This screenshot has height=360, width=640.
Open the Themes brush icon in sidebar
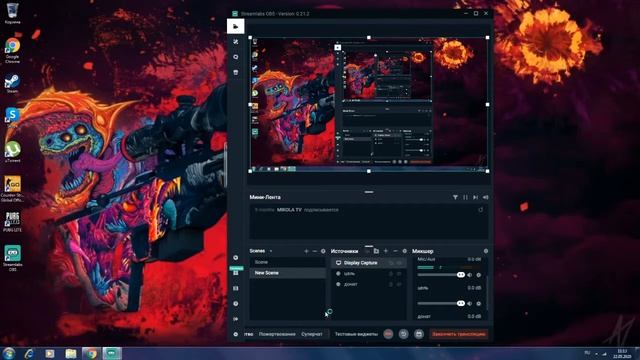click(236, 42)
